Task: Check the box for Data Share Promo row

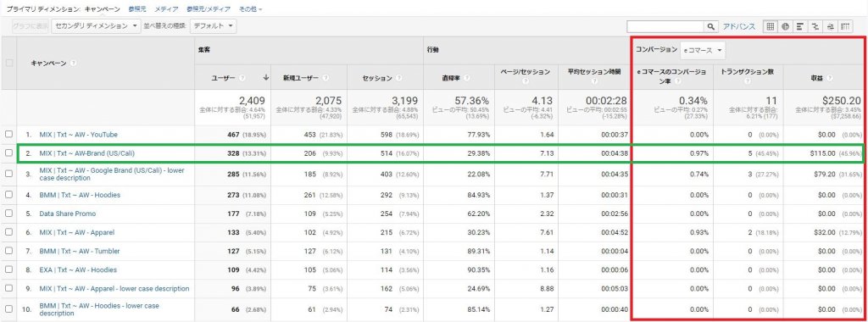Action: click(x=8, y=214)
